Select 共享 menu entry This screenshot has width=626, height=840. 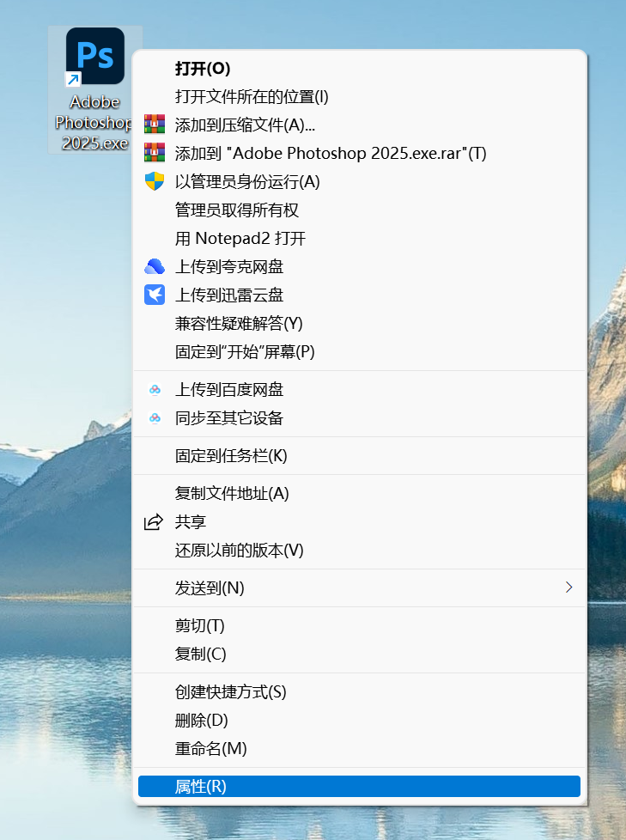tap(359, 522)
